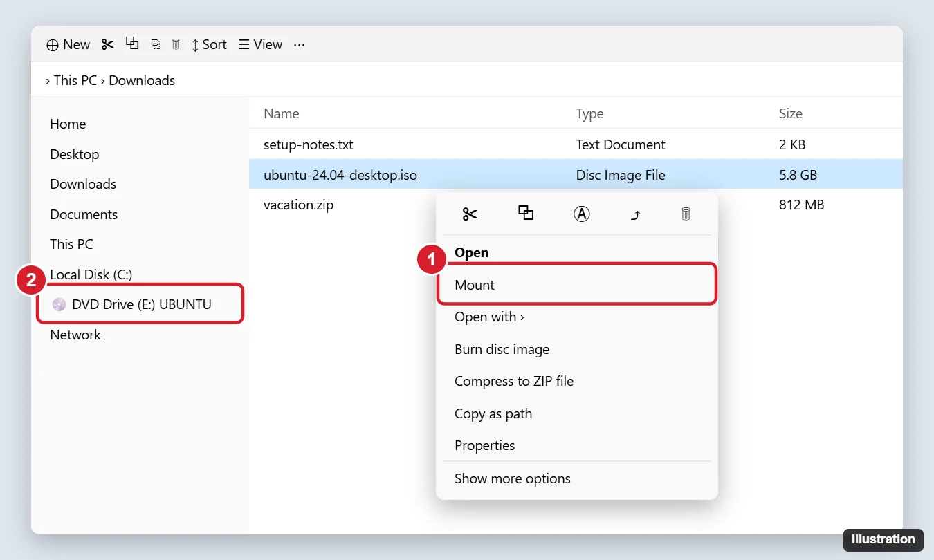Cut the file using the context menu scissors
This screenshot has height=560, width=934.
[470, 214]
